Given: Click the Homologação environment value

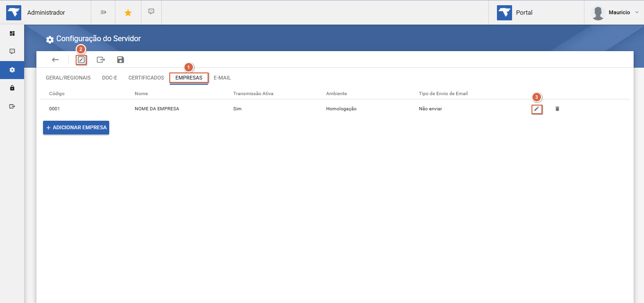Looking at the screenshot, I should [341, 109].
